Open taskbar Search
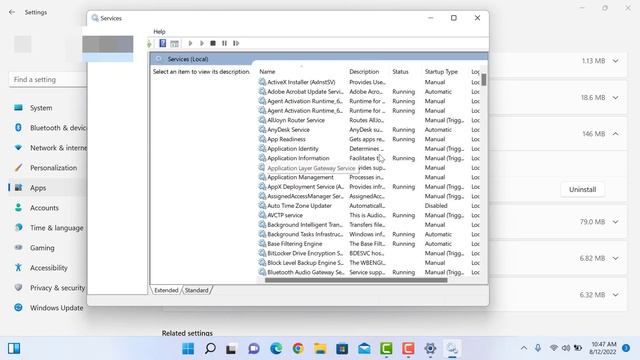This screenshot has width=640, height=360. click(210, 349)
